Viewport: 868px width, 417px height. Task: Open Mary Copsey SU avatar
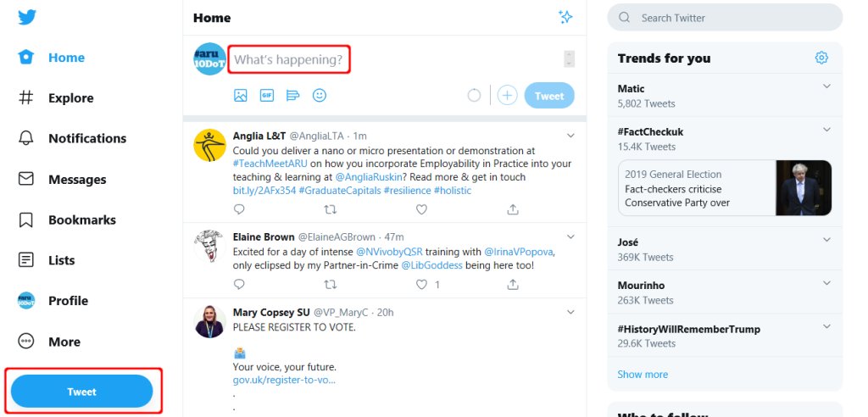point(210,321)
